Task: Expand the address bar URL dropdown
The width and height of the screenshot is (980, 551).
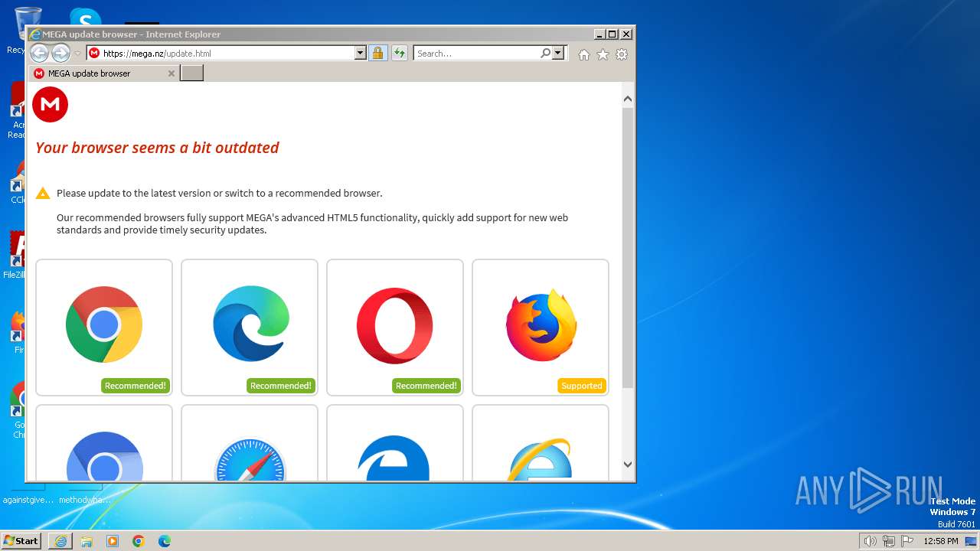Action: (361, 53)
